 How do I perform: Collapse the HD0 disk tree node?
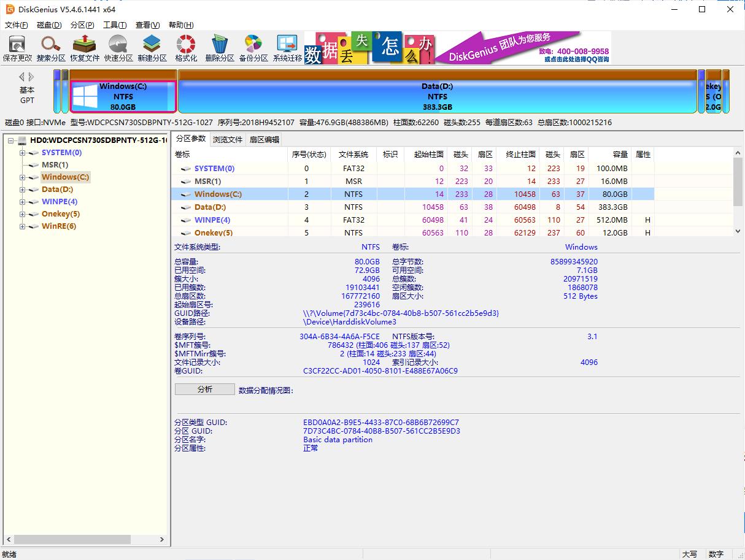pyautogui.click(x=10, y=140)
